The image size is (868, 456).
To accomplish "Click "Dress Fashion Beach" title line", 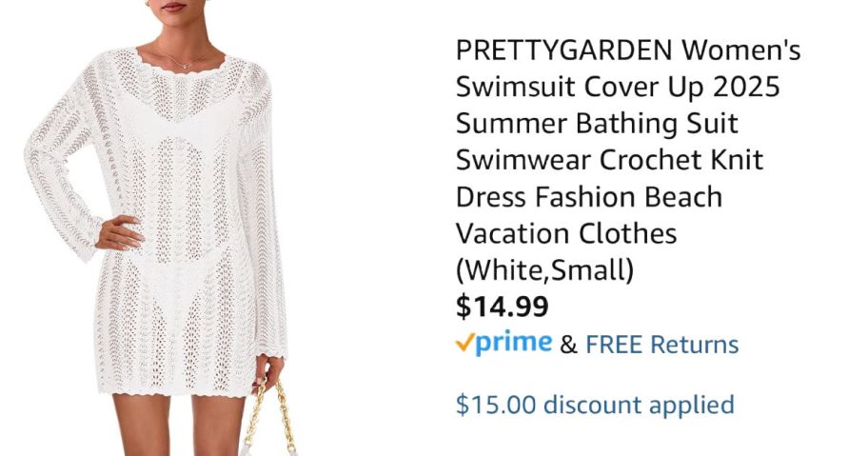I will coord(589,197).
